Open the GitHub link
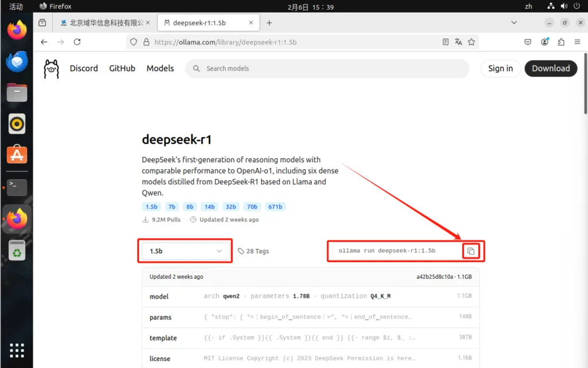Screen dimensions: 588x368 (x=122, y=68)
